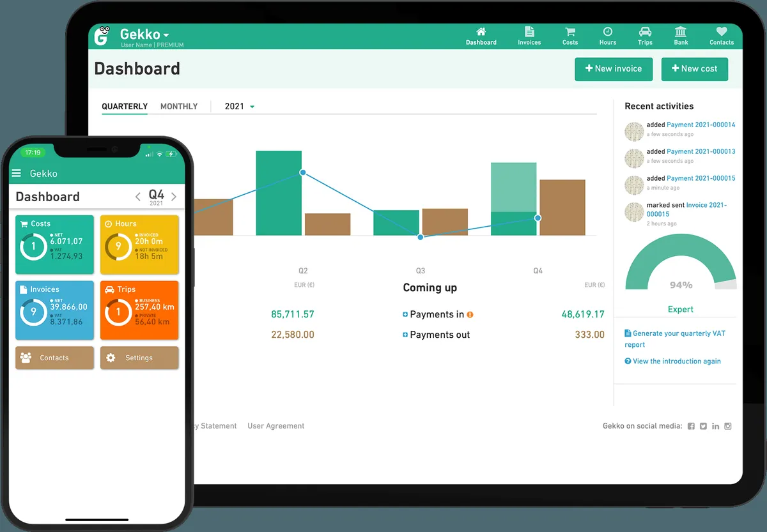
Task: Open Gekko's Twitter page icon
Action: [703, 426]
